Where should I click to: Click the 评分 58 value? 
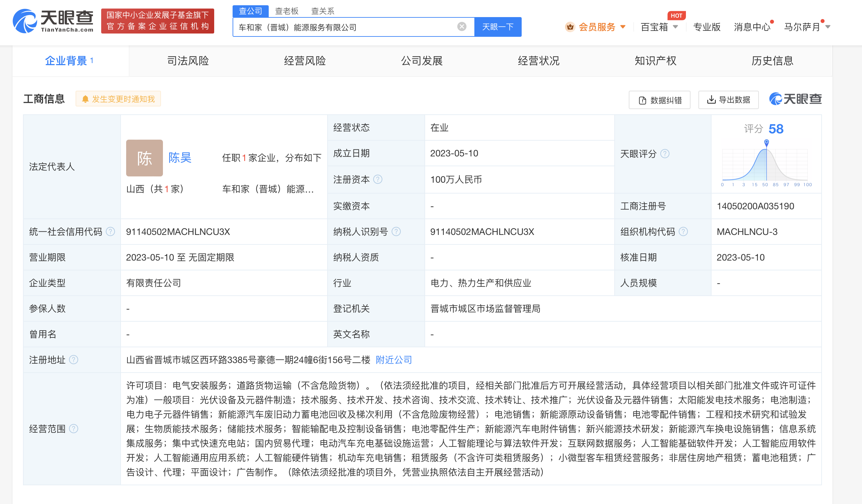(x=776, y=129)
